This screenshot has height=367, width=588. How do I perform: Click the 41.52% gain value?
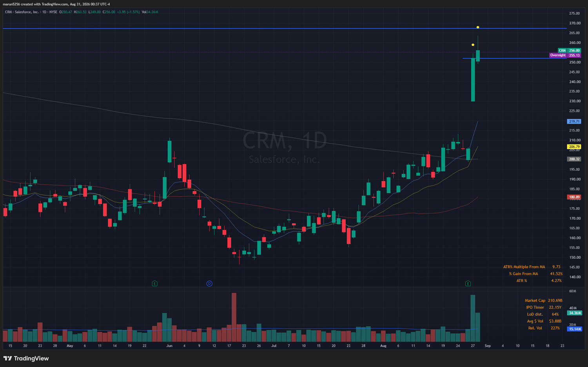click(556, 274)
